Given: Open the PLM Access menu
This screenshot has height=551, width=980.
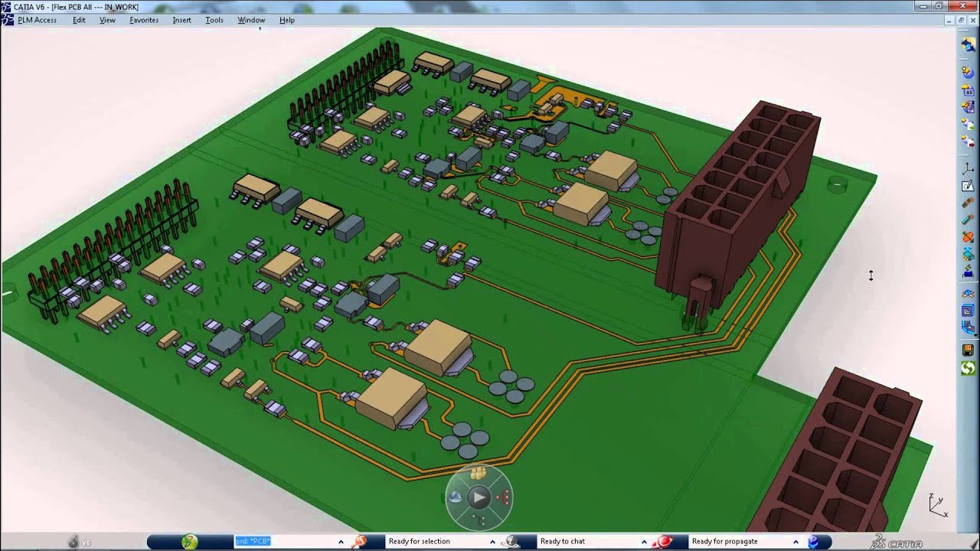Looking at the screenshot, I should [37, 20].
